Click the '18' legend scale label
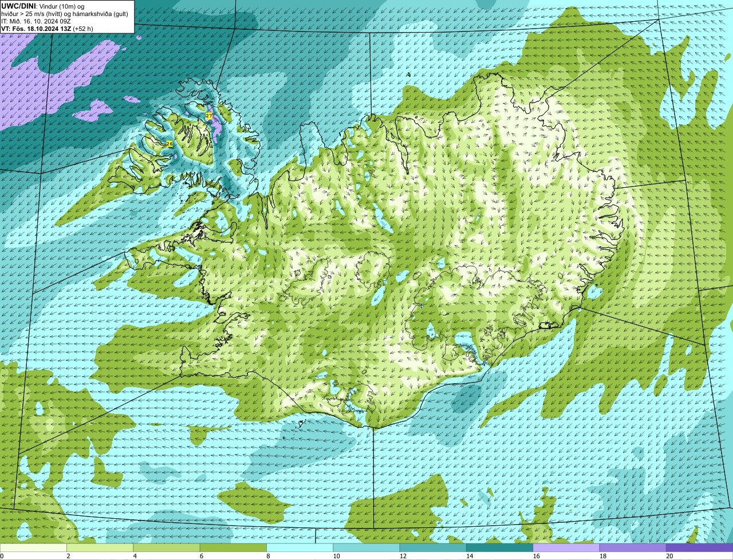The width and height of the screenshot is (733, 560). 602,556
